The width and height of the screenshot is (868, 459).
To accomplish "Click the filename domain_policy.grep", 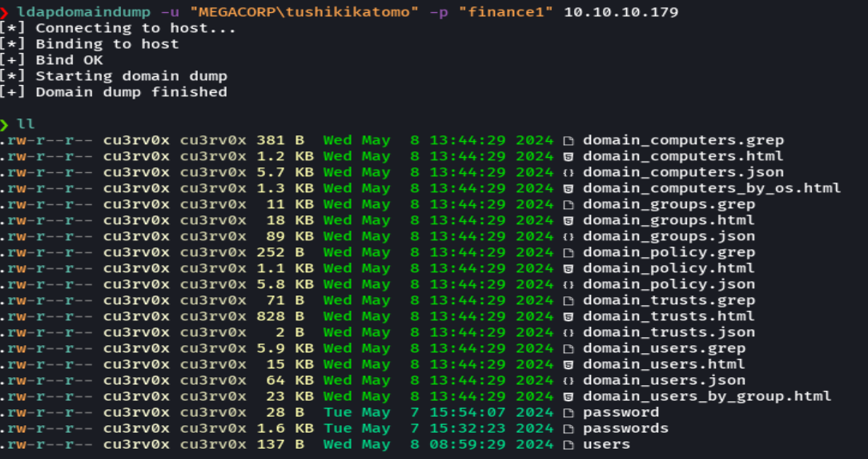I will coord(669,254).
